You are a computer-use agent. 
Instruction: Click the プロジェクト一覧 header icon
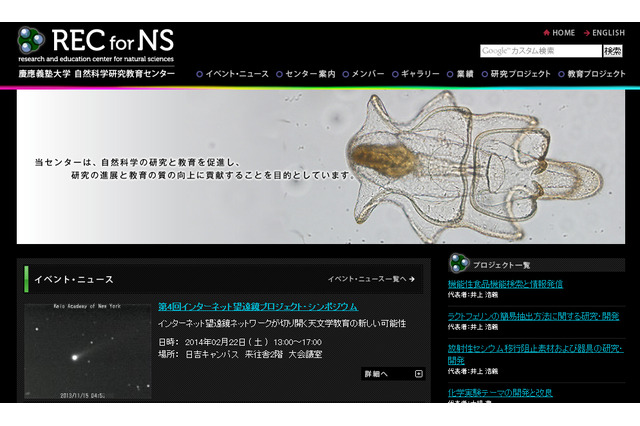click(x=459, y=263)
